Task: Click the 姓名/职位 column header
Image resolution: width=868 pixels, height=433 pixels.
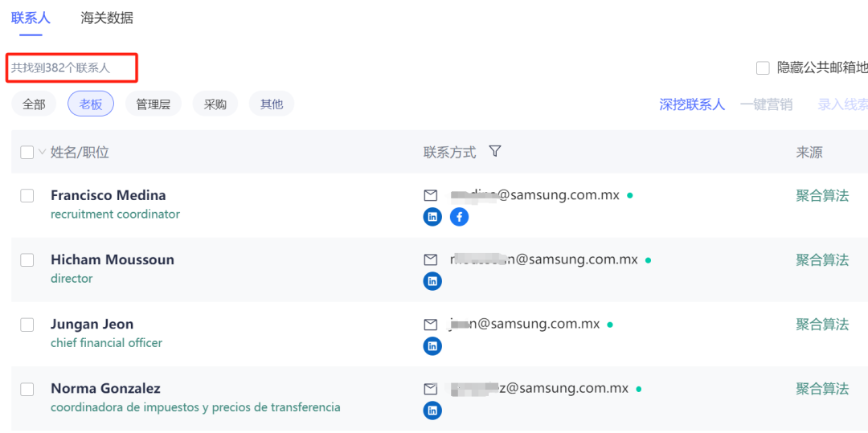Action: click(80, 152)
